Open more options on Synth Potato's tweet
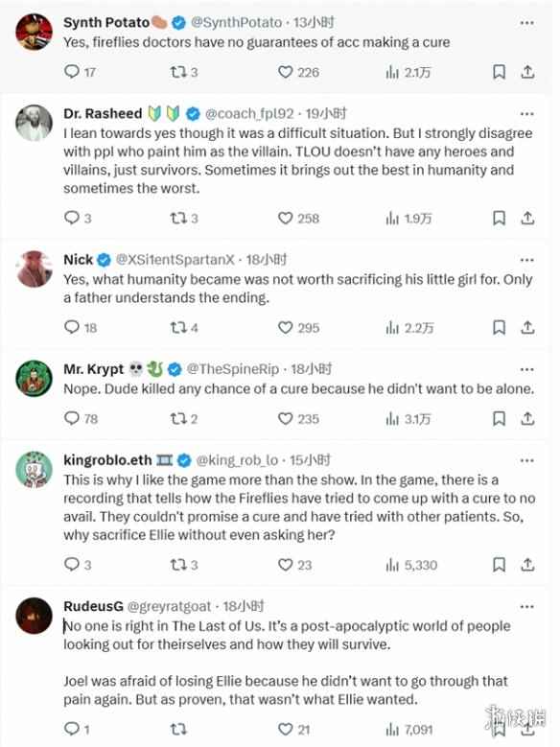This screenshot has width=560, height=747. pyautogui.click(x=526, y=23)
